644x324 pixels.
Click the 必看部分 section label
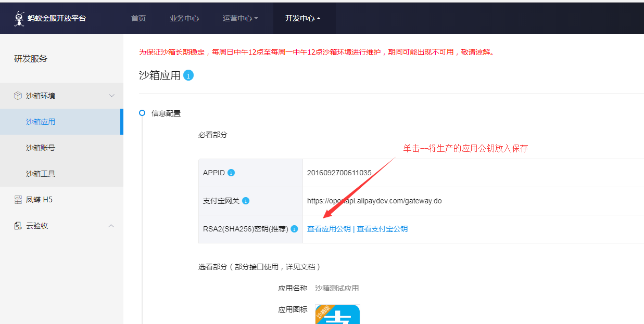point(213,135)
